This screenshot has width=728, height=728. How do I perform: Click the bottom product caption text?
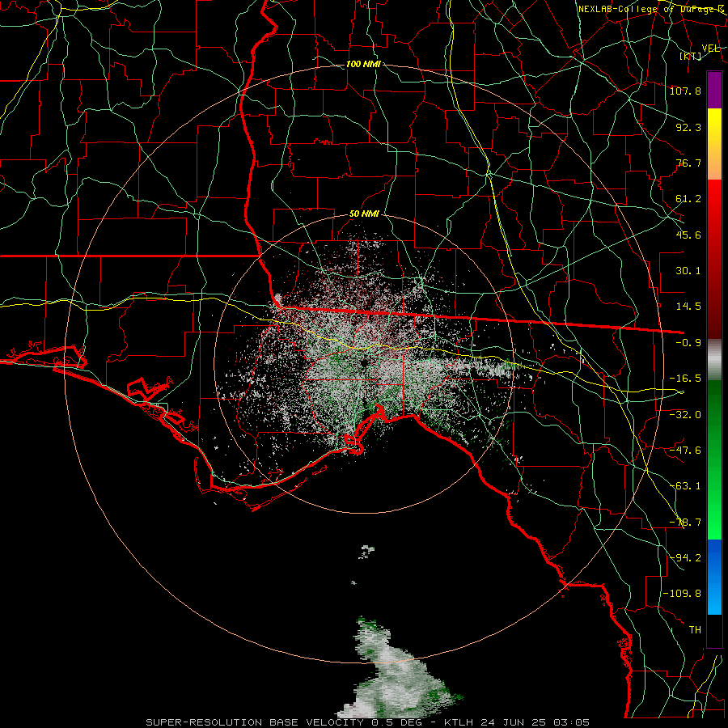coord(368,722)
